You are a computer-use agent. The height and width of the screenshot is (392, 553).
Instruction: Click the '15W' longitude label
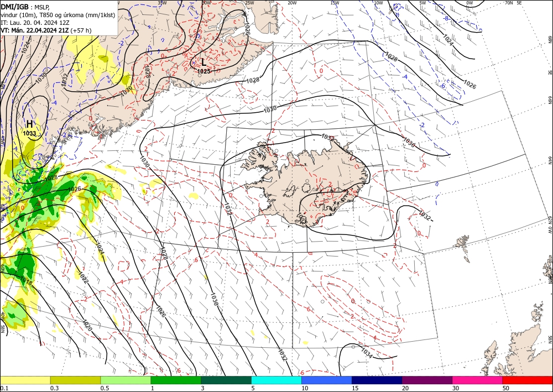[x=335, y=3]
